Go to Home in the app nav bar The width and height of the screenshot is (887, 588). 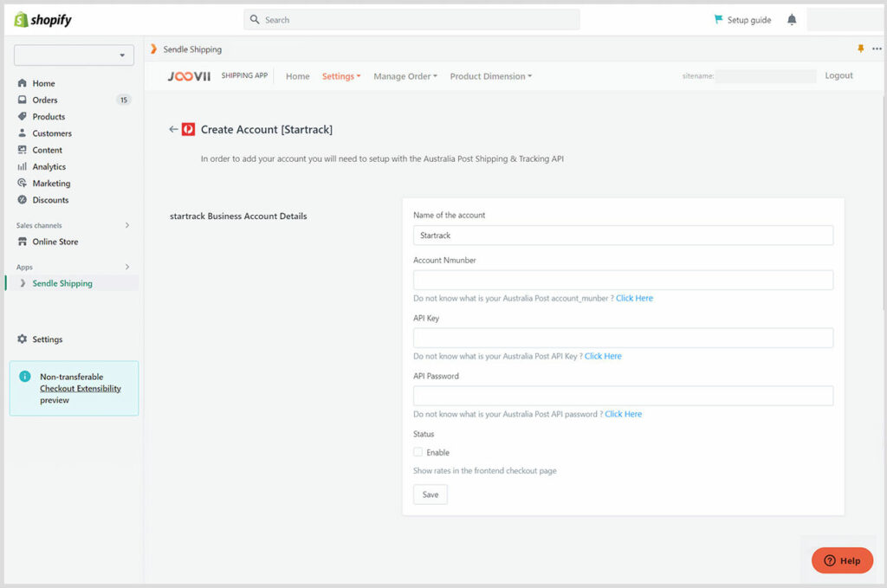[298, 76]
